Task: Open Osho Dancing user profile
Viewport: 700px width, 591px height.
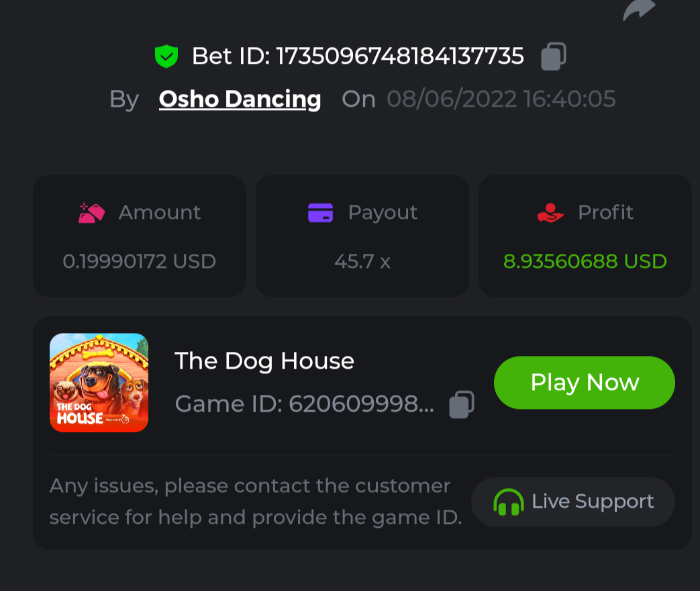Action: [x=240, y=99]
